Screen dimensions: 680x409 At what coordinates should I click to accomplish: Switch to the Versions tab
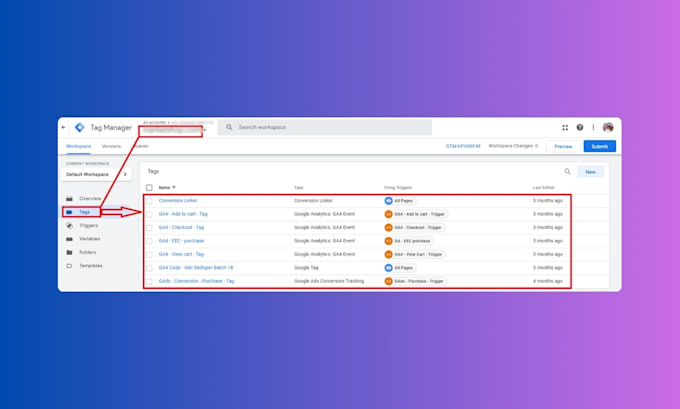(111, 146)
